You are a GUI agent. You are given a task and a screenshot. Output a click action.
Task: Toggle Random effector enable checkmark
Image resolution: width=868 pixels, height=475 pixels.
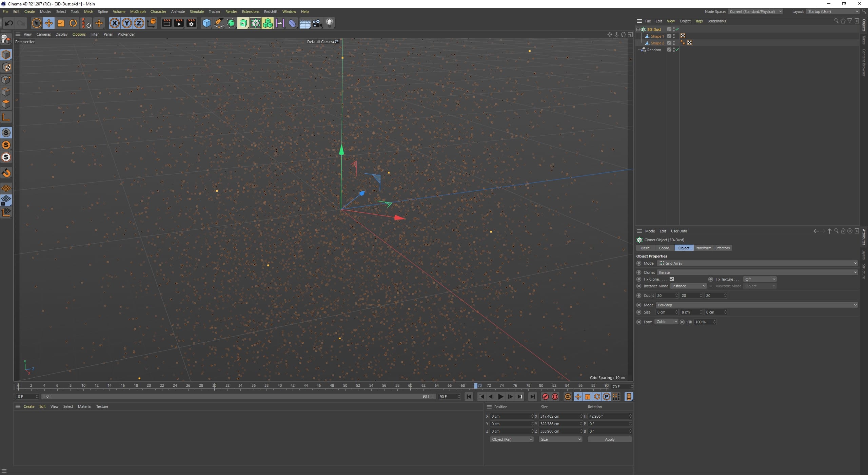[677, 50]
